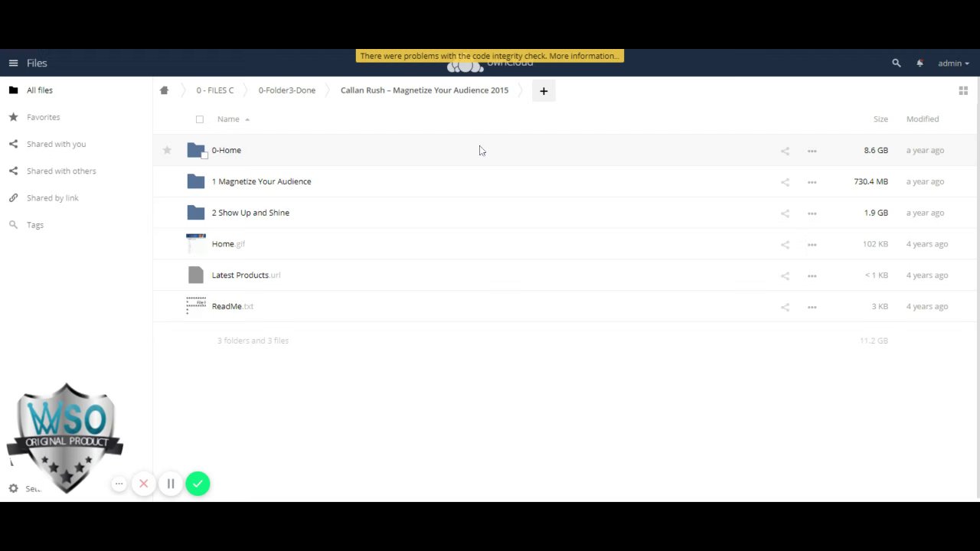
Task: Sort files by Size column
Action: 880,119
